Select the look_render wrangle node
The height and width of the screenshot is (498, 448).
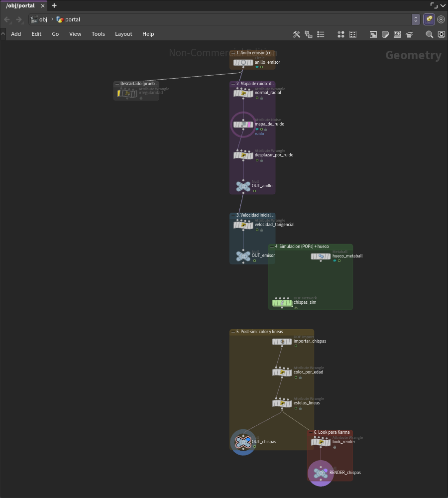(321, 442)
